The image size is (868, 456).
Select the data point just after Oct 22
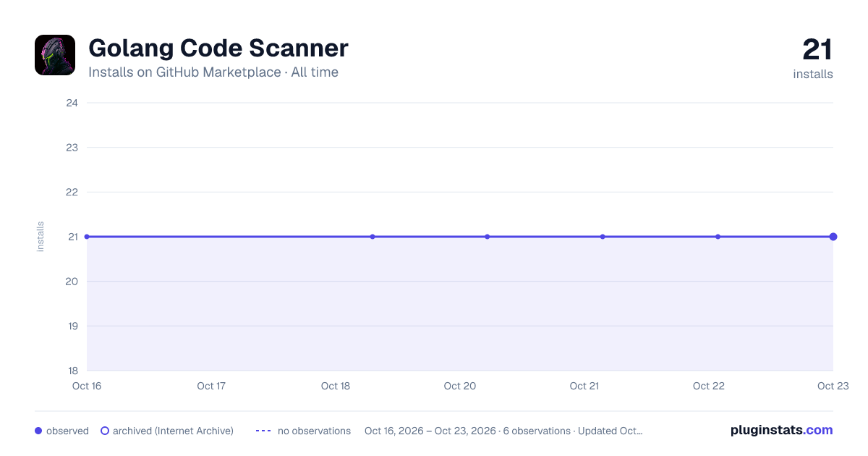[718, 237]
